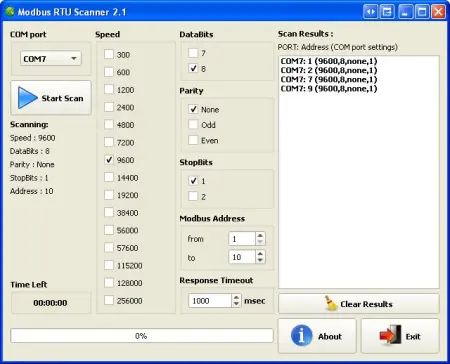Clear the scan results list
The width and height of the screenshot is (450, 364).
(359, 303)
